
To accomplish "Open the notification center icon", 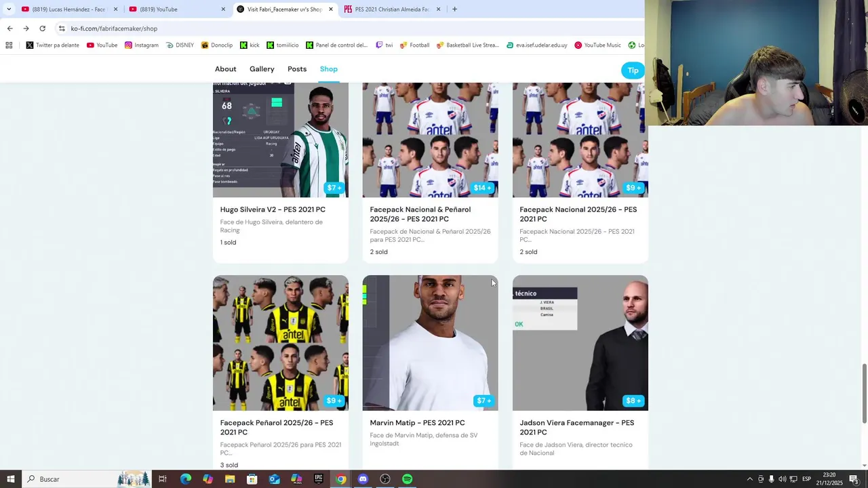I will click(854, 479).
